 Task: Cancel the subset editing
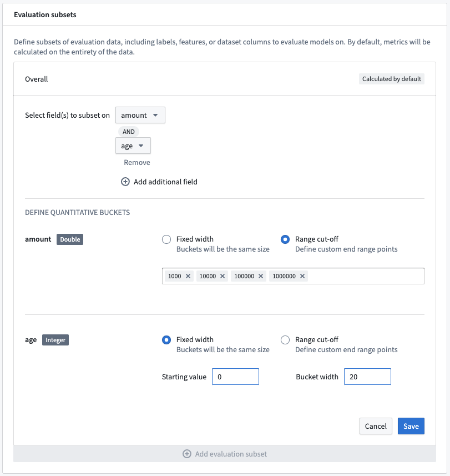coord(376,426)
